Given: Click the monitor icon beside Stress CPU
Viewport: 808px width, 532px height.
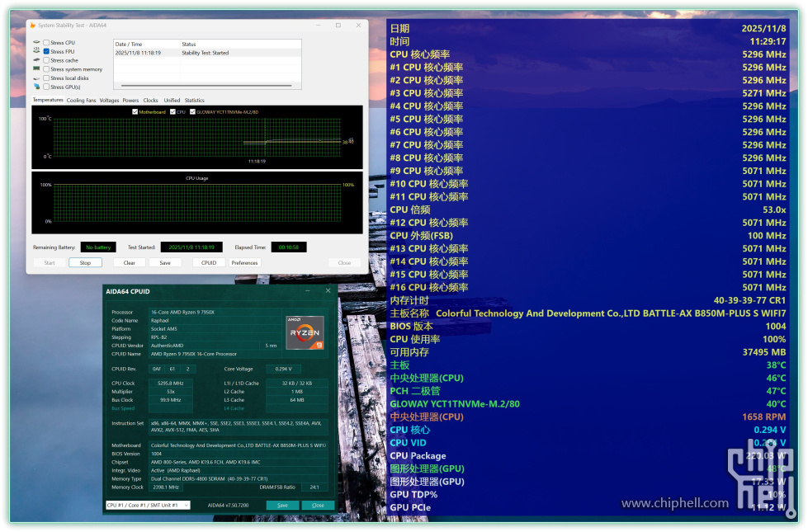Looking at the screenshot, I should click(x=36, y=42).
